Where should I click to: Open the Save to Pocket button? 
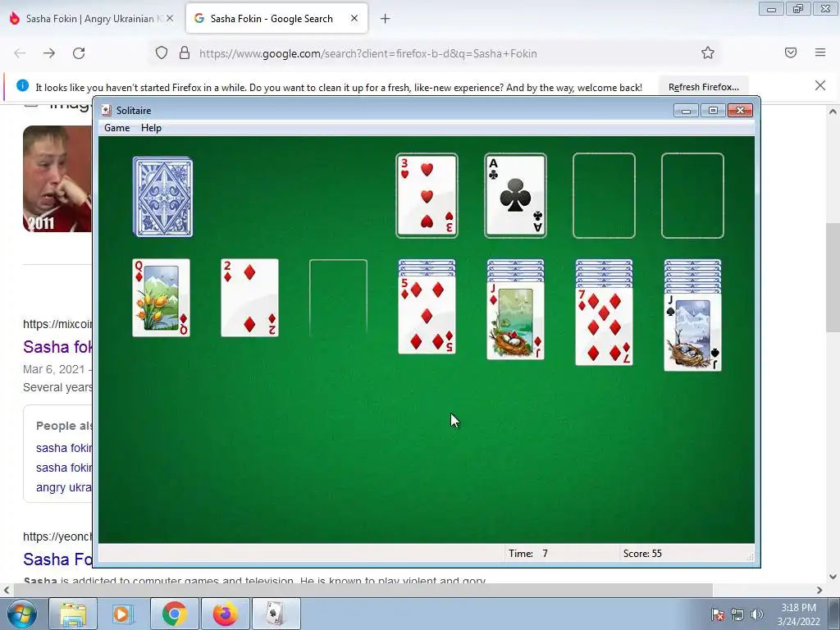[x=791, y=52]
